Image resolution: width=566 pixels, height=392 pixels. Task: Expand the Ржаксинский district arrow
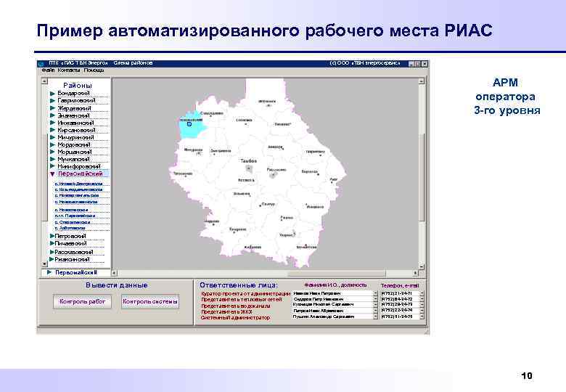click(52, 260)
